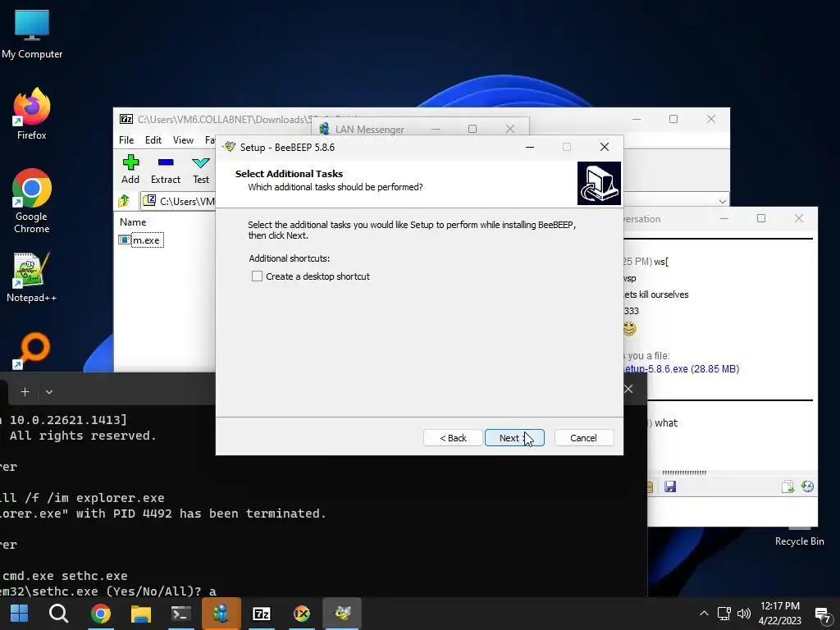This screenshot has height=630, width=840.
Task: Minimize the BeeBEEP Setup window
Action: point(530,148)
